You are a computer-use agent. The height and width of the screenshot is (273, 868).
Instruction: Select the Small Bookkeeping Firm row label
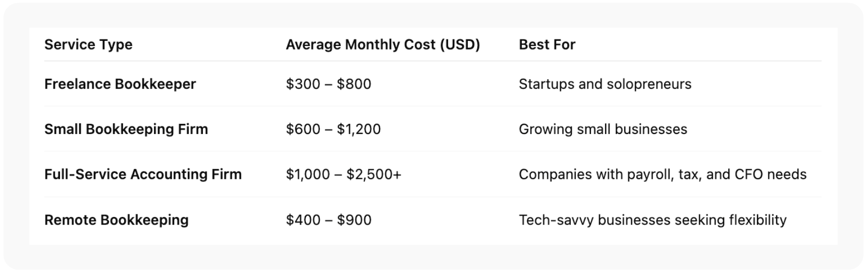click(x=126, y=129)
